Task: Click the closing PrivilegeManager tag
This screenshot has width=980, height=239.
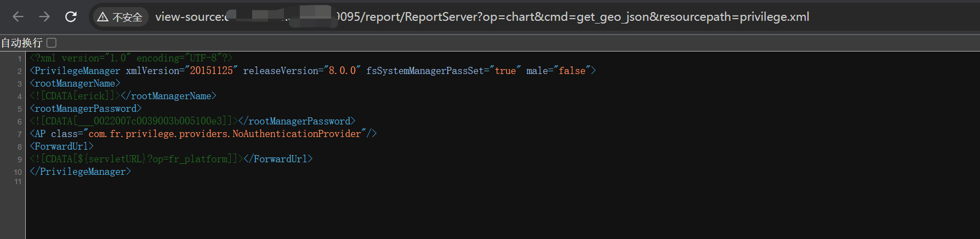Action: pos(81,172)
